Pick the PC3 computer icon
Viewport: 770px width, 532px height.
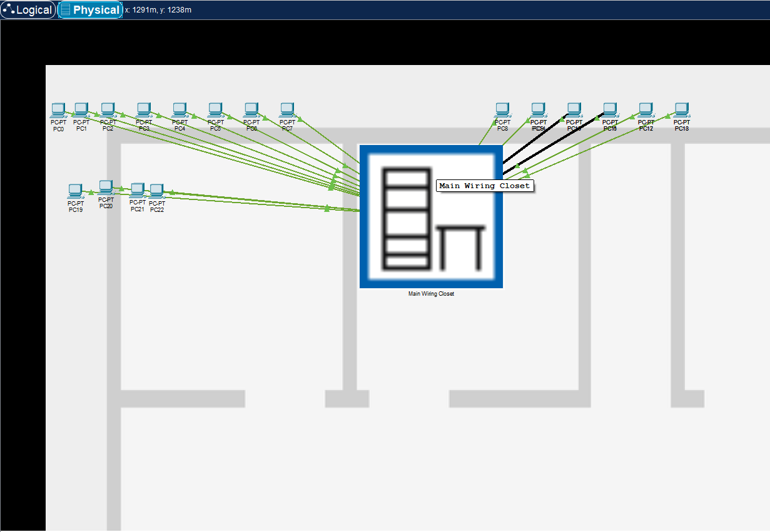coord(144,111)
